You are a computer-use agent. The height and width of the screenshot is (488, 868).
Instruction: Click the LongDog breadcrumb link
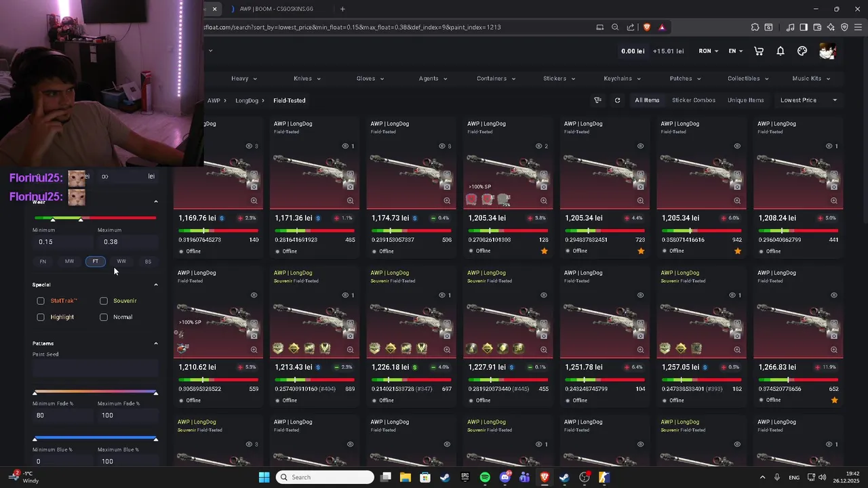[247, 100]
